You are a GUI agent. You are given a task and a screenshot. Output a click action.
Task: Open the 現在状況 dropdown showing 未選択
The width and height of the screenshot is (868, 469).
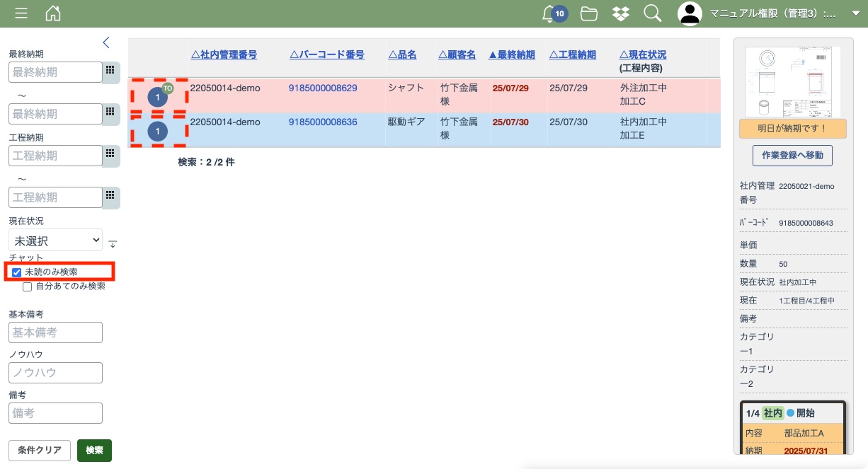(55, 241)
